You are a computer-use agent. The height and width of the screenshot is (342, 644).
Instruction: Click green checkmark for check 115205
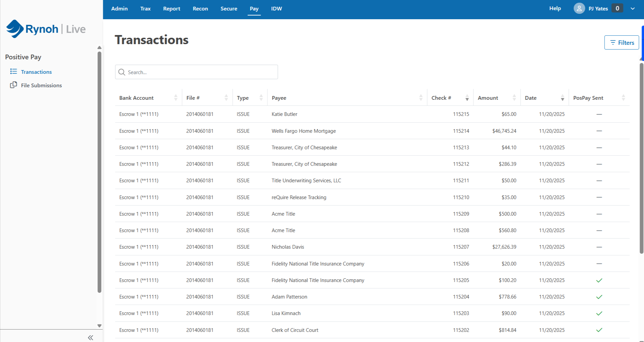click(x=599, y=280)
